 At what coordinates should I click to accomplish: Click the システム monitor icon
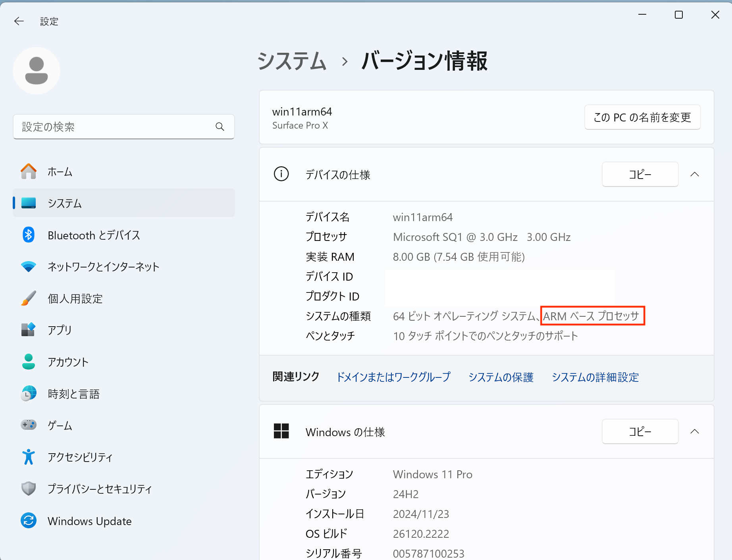click(29, 203)
